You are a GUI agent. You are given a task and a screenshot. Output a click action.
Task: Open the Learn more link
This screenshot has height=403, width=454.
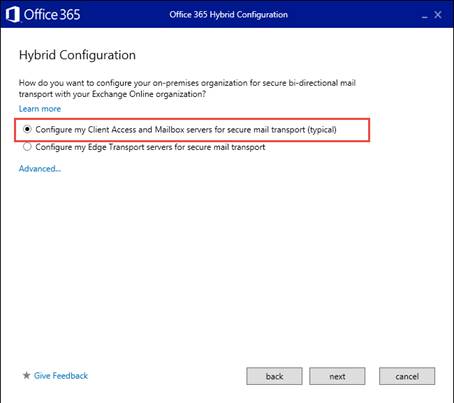tap(40, 109)
